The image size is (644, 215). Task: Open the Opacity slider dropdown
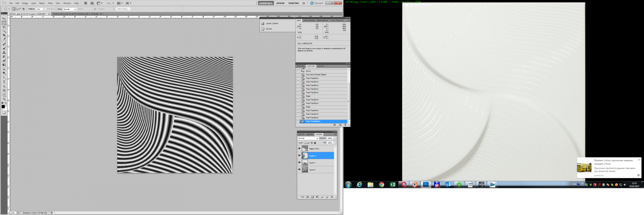[335, 138]
